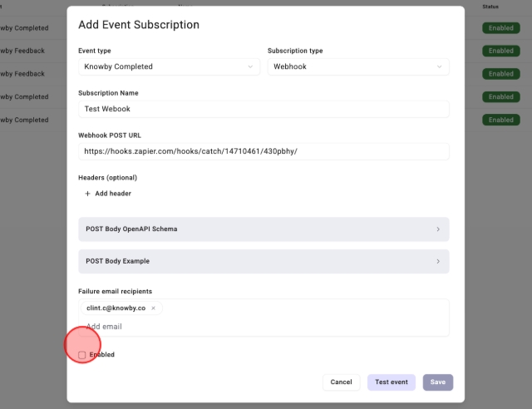
Task: Tick the Enabled checkbox
Action: 81,355
